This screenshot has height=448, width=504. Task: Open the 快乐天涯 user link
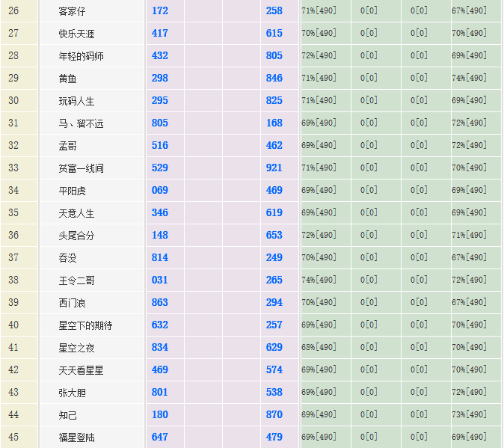(x=76, y=34)
